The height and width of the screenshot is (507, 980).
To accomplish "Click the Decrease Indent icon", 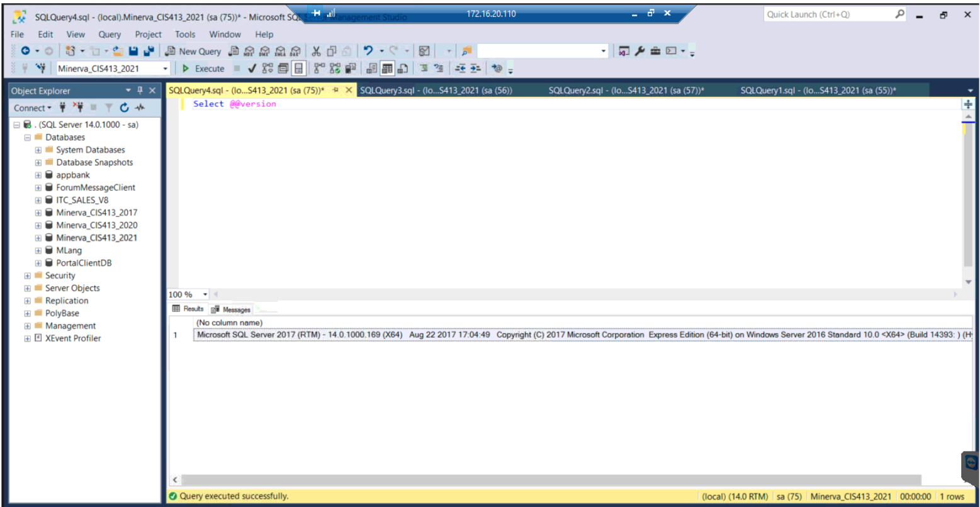I will (460, 69).
